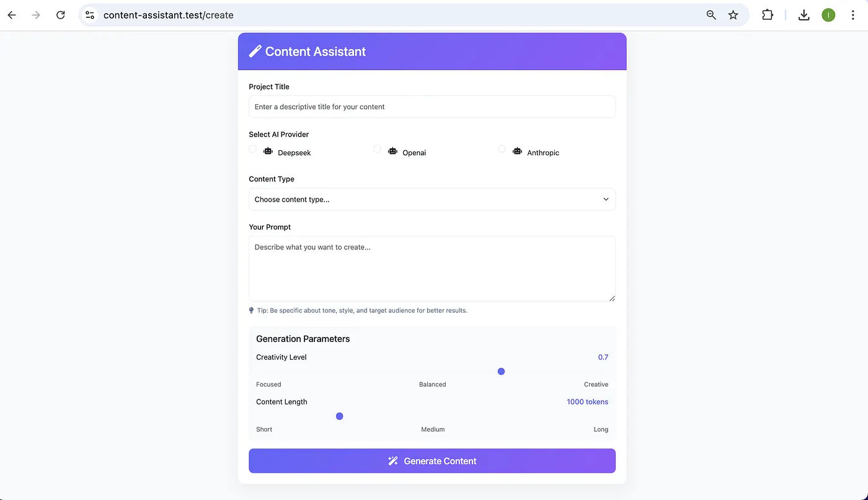The width and height of the screenshot is (868, 500).
Task: Open the browser three-dot menu
Action: coord(853,14)
